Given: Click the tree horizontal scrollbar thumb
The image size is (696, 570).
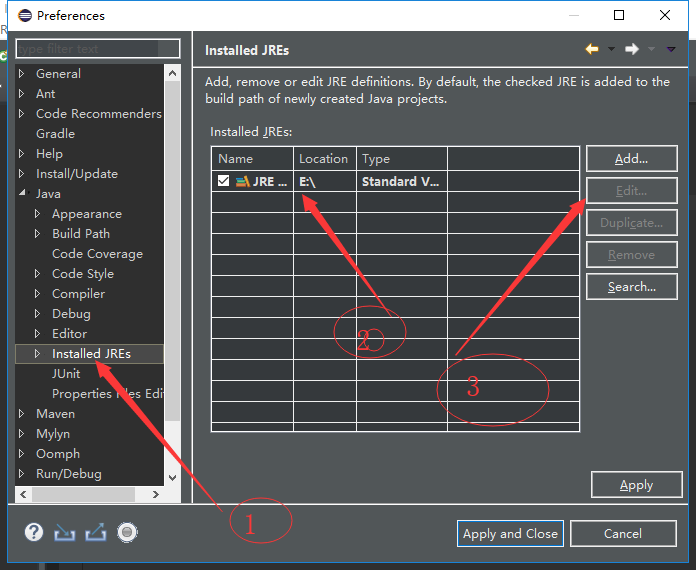Looking at the screenshot, I should pyautogui.click(x=83, y=494).
